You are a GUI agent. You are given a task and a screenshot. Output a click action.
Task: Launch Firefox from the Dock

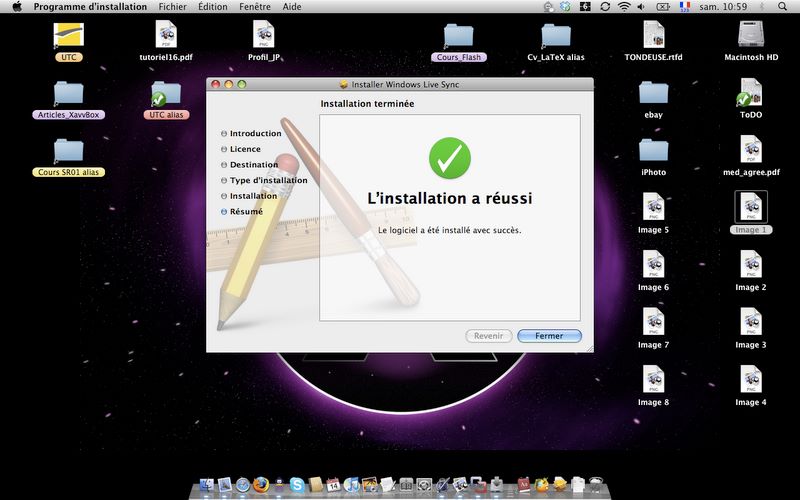point(261,484)
